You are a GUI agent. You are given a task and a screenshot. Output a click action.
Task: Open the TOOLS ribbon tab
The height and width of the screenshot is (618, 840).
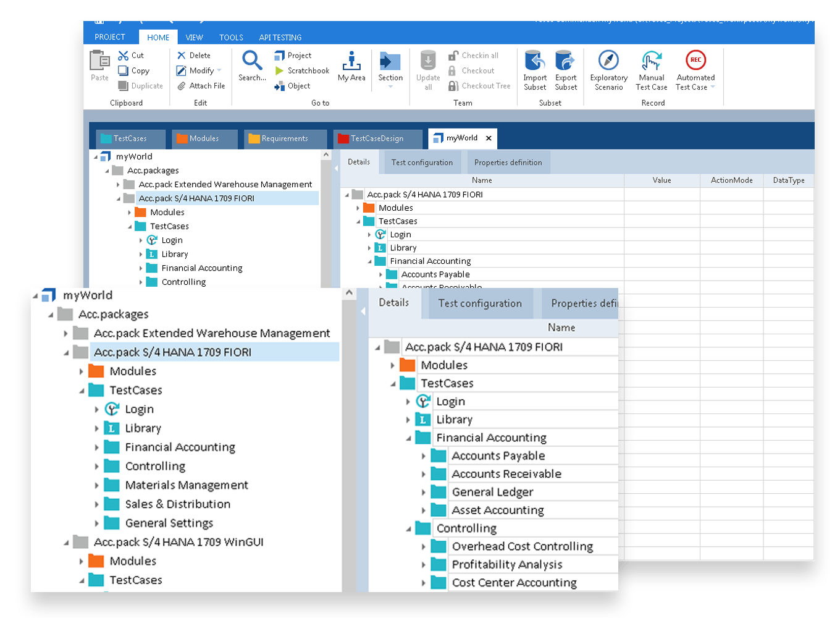(x=231, y=38)
